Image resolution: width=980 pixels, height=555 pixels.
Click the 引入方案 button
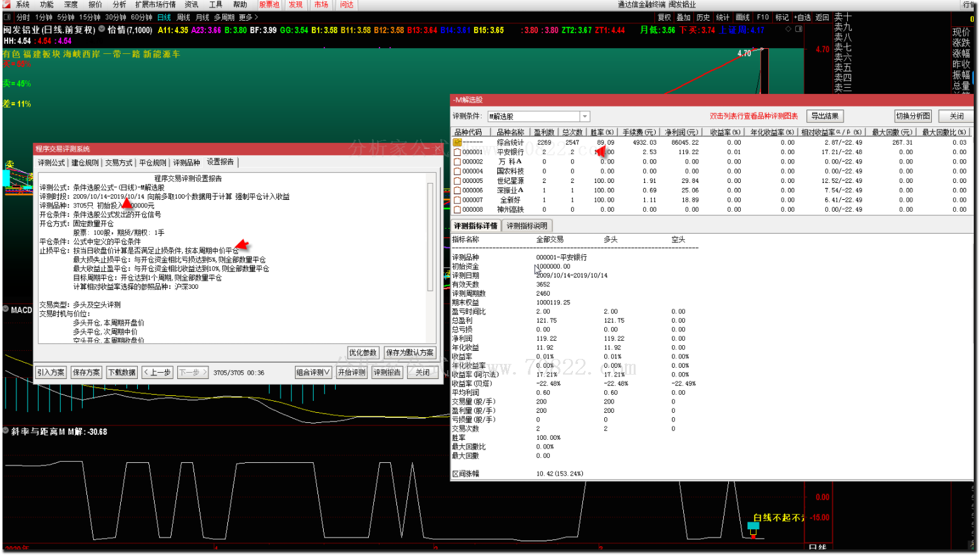tap(51, 372)
